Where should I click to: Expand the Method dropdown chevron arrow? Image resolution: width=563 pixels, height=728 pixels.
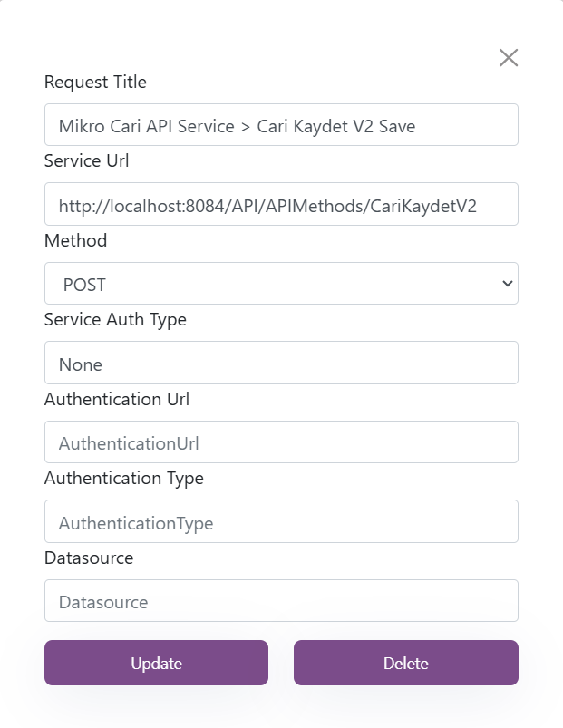click(x=508, y=283)
